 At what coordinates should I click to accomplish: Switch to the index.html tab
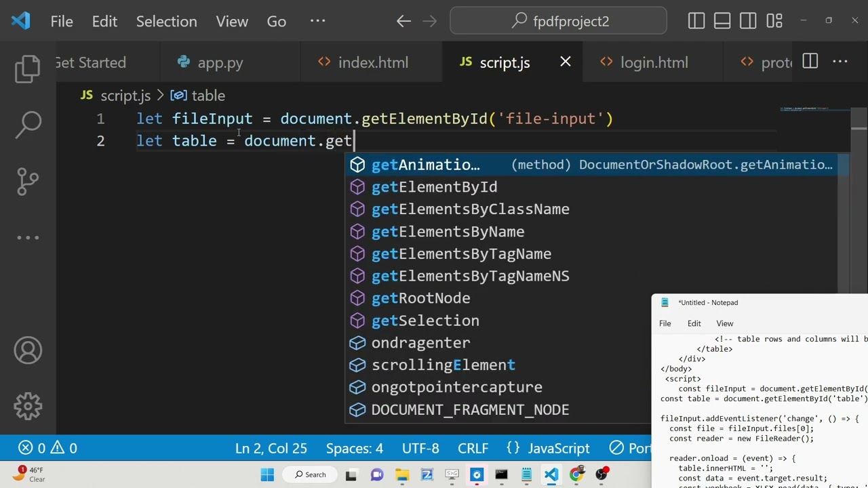pos(372,62)
